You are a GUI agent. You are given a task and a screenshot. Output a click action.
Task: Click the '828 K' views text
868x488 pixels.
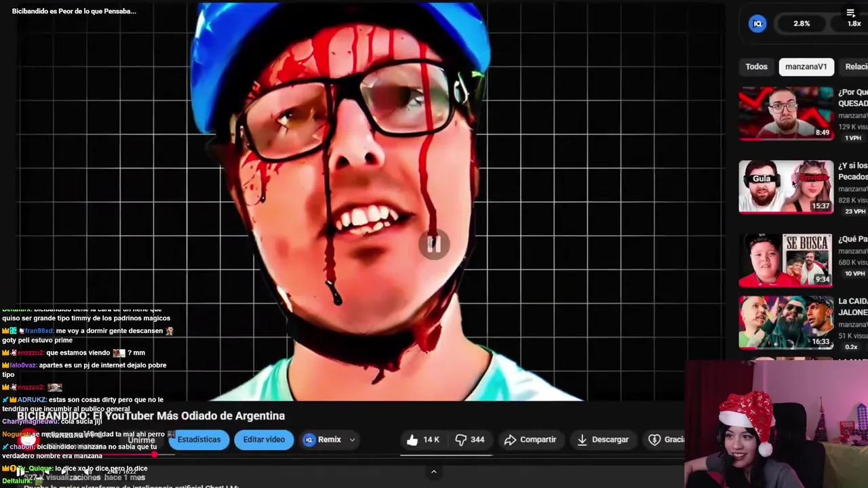click(x=853, y=200)
